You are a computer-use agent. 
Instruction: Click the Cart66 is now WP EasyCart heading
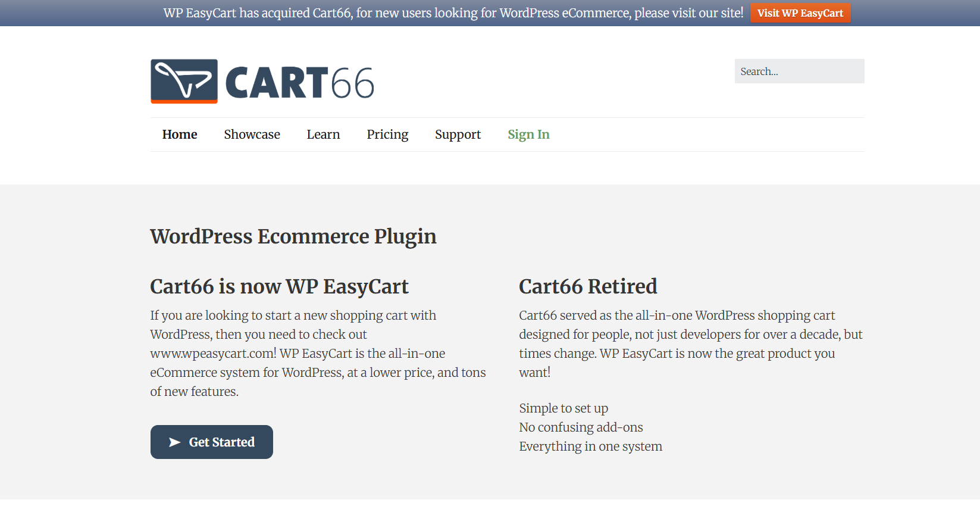click(x=279, y=287)
